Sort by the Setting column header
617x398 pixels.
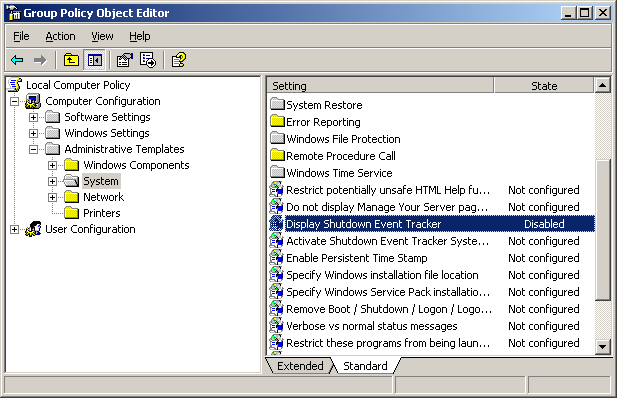point(380,85)
